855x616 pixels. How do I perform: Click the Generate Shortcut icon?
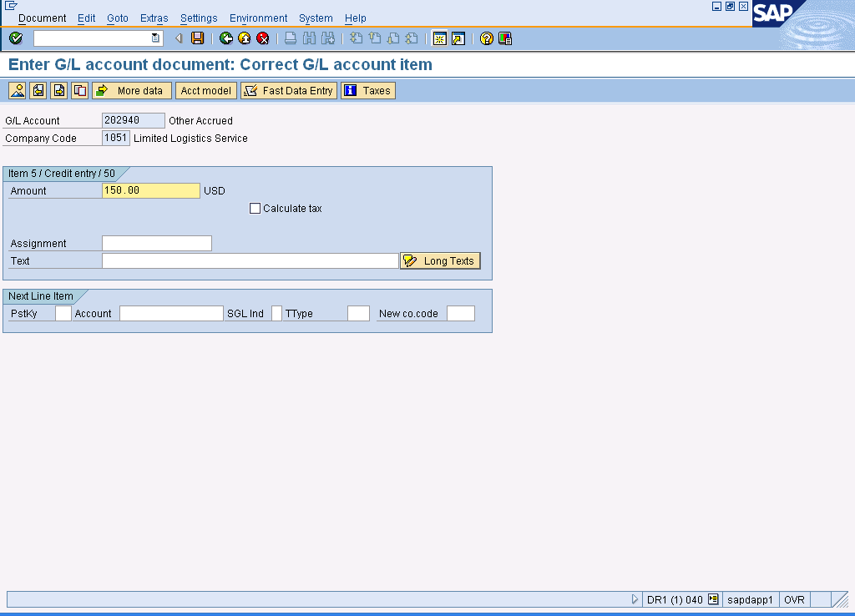click(x=458, y=38)
